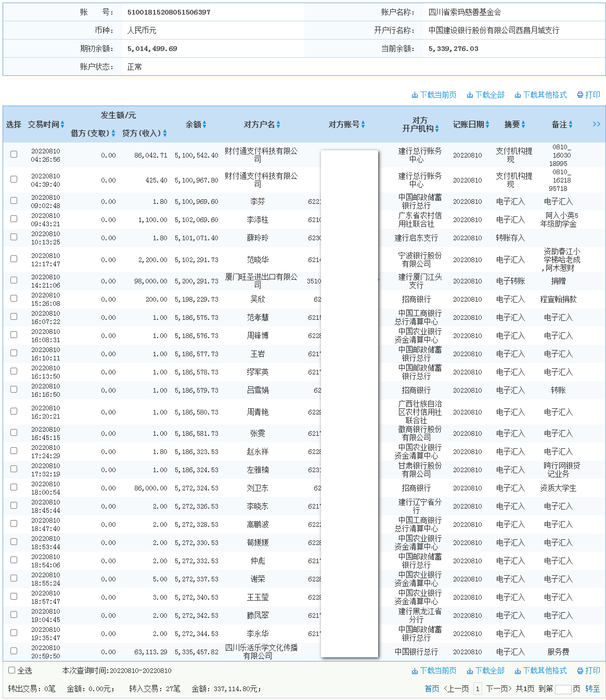Select 李永华 transaction row checkbox
Viewport: 606px width, 700px height.
(14, 632)
